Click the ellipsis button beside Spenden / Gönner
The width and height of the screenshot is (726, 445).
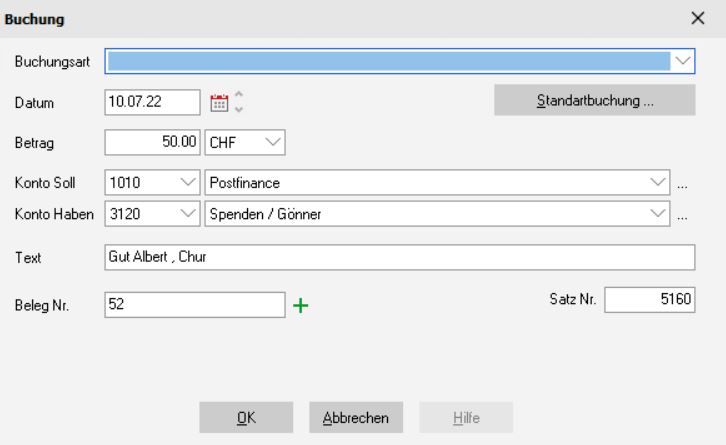click(684, 214)
